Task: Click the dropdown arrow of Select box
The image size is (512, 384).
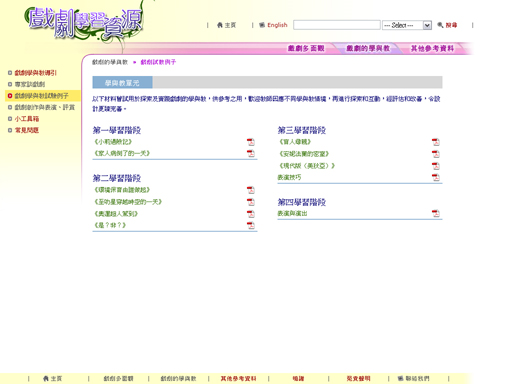Action: pos(427,25)
